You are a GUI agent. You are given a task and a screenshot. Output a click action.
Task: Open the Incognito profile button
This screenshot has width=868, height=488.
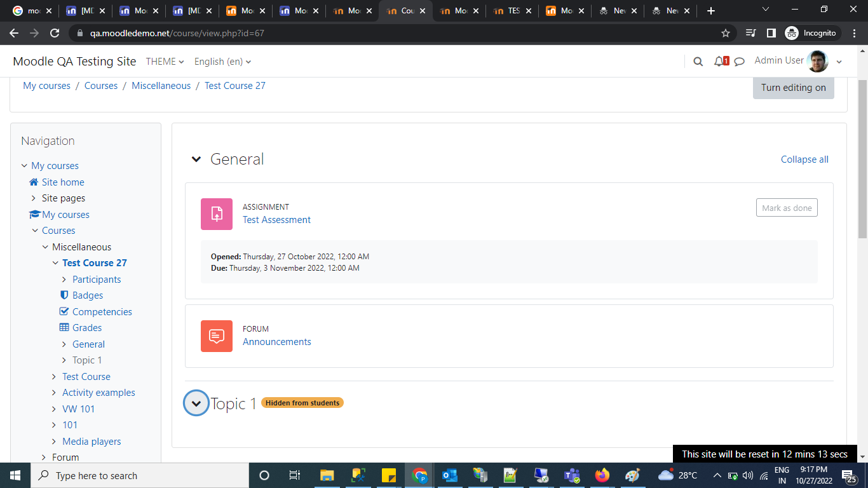[x=813, y=33]
